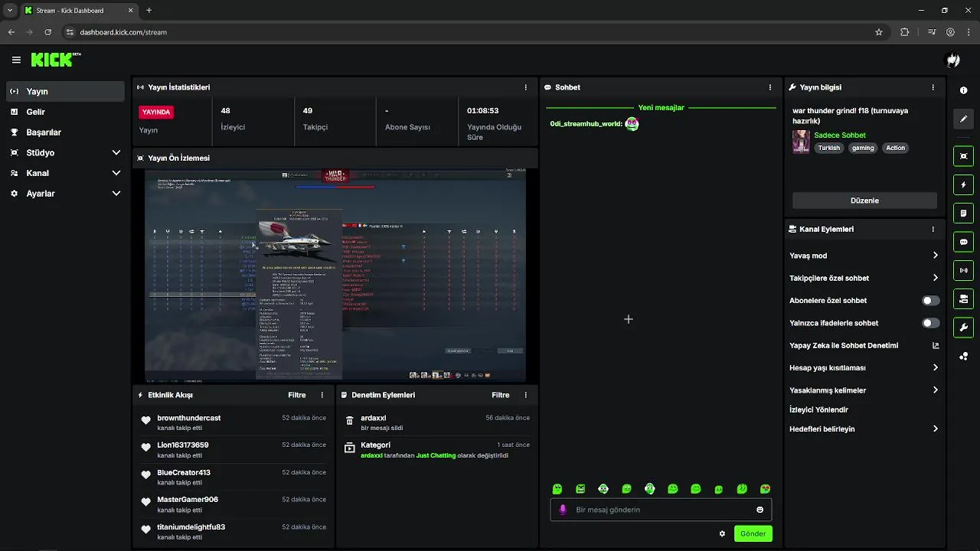
Task: Click the Düzenle button
Action: coord(864,201)
